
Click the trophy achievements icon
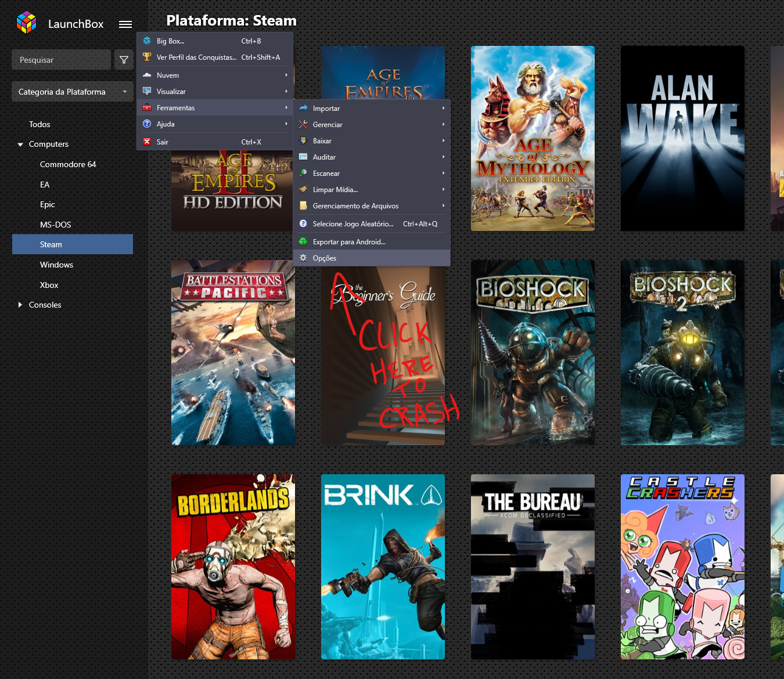coord(147,57)
